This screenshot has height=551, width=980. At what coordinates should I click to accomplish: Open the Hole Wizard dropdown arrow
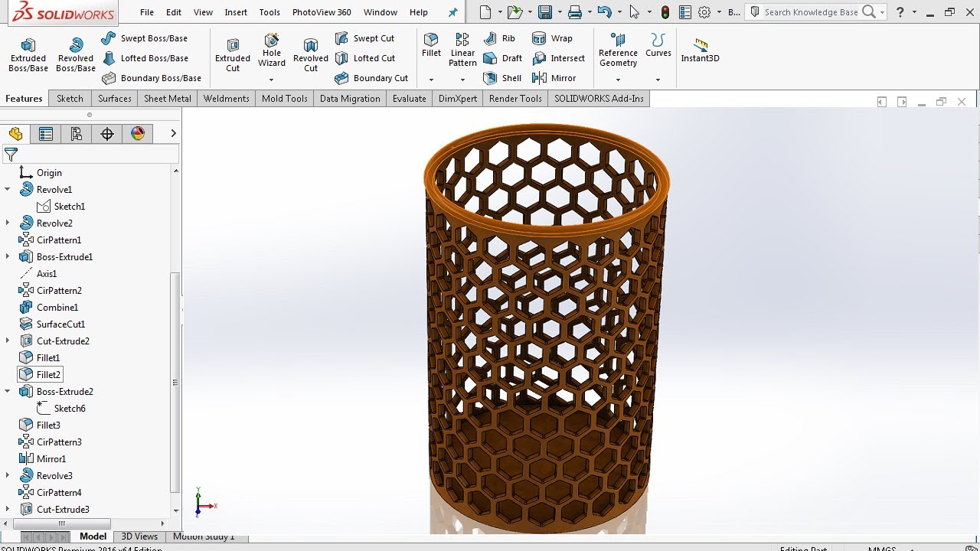point(271,80)
